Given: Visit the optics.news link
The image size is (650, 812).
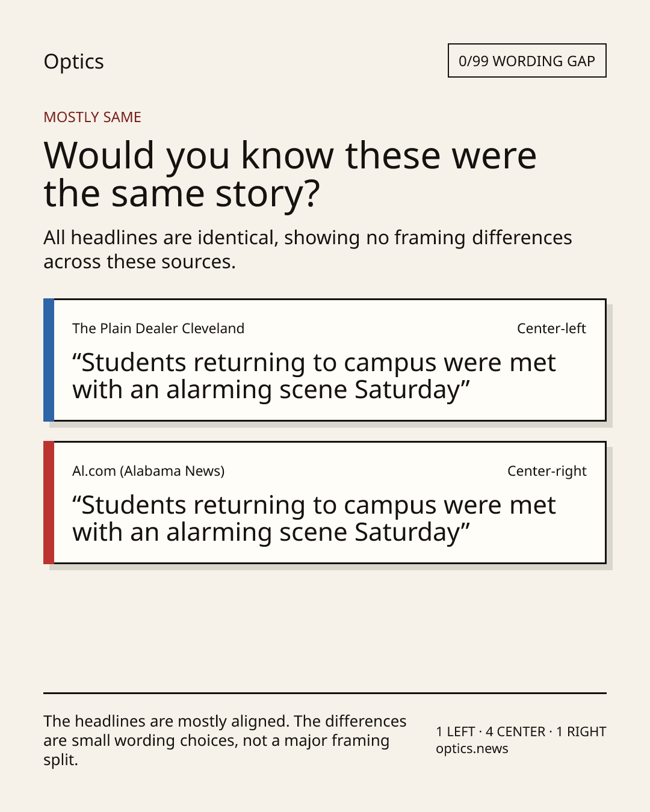Looking at the screenshot, I should (472, 749).
